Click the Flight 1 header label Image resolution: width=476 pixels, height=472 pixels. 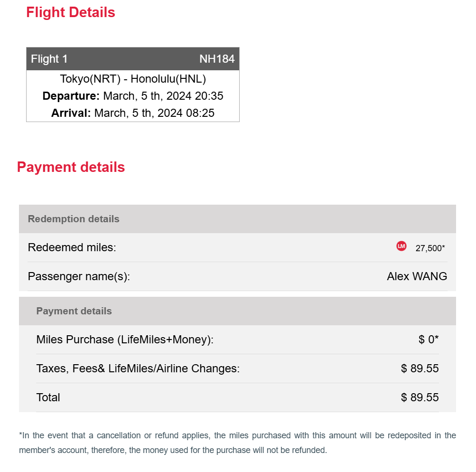click(49, 58)
